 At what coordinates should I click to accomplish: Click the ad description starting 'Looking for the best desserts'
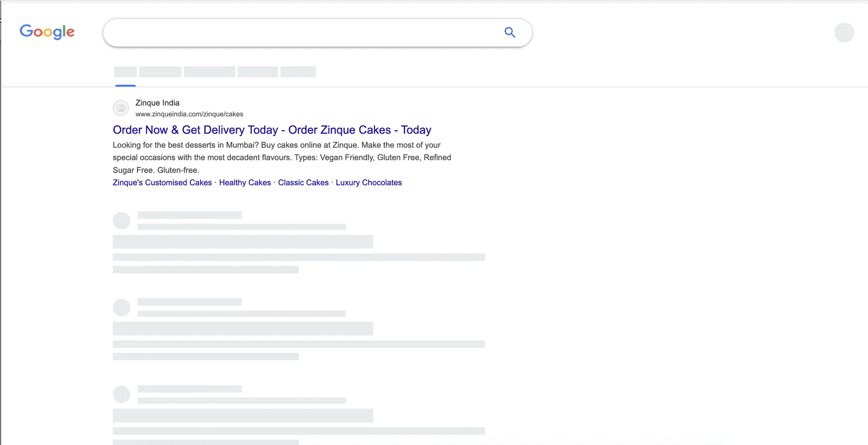pos(282,157)
